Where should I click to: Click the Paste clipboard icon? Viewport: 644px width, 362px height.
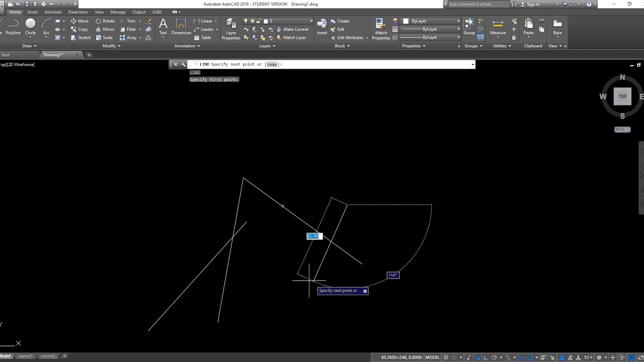[528, 27]
